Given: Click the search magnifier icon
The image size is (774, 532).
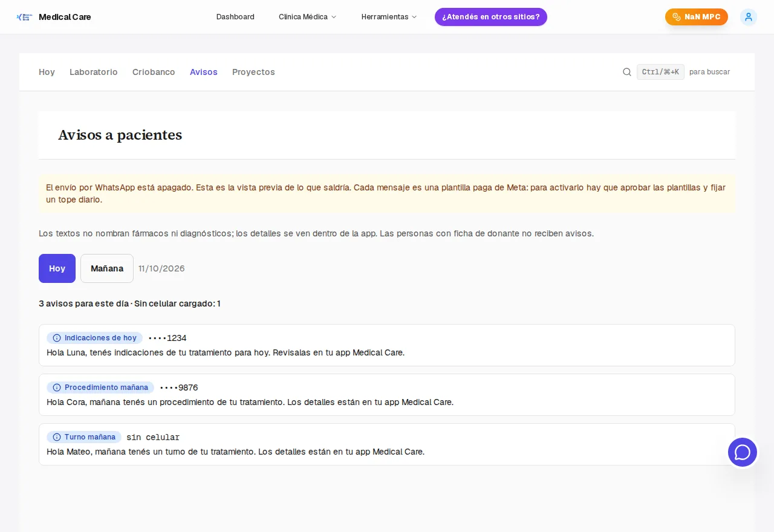Looking at the screenshot, I should pyautogui.click(x=627, y=72).
